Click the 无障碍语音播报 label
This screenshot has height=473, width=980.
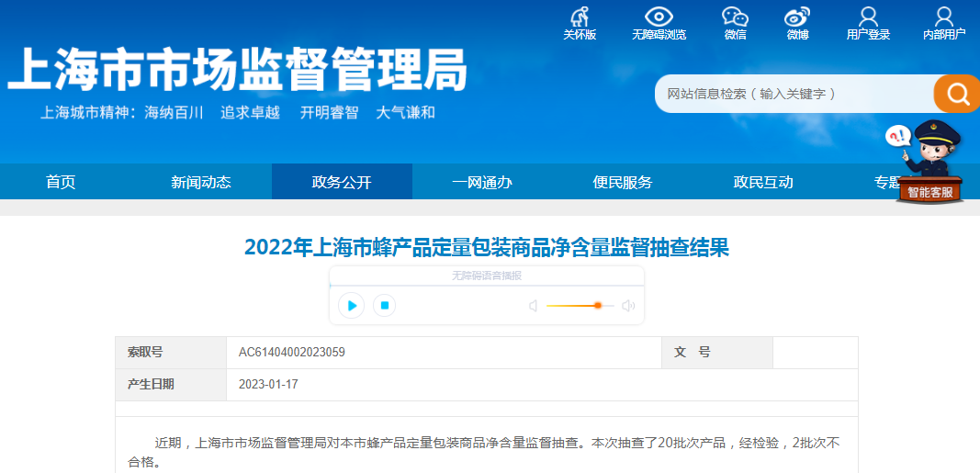[x=486, y=276]
